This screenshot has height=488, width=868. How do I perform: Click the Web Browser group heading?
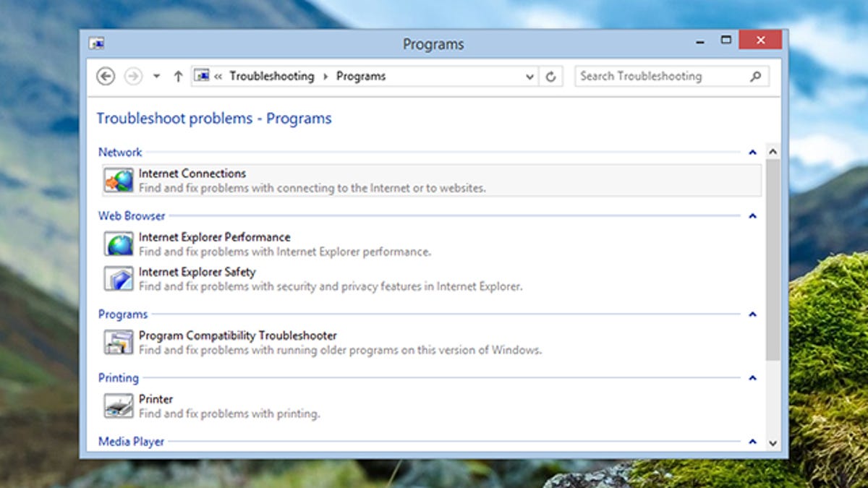click(x=132, y=215)
